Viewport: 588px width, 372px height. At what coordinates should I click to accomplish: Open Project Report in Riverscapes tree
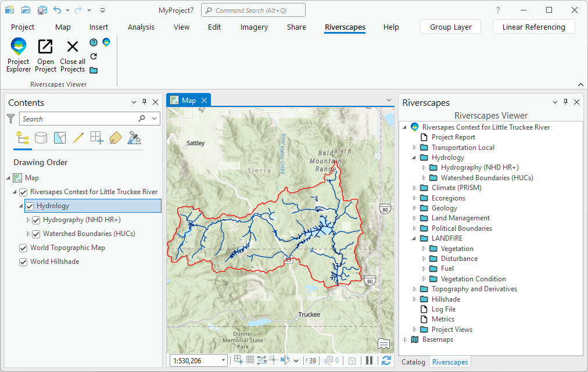click(x=453, y=137)
